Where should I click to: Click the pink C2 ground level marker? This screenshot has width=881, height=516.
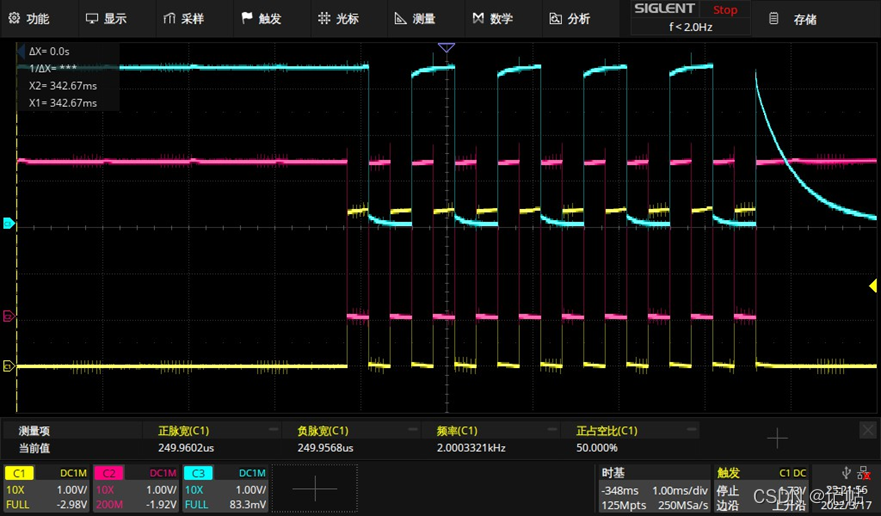click(x=8, y=316)
